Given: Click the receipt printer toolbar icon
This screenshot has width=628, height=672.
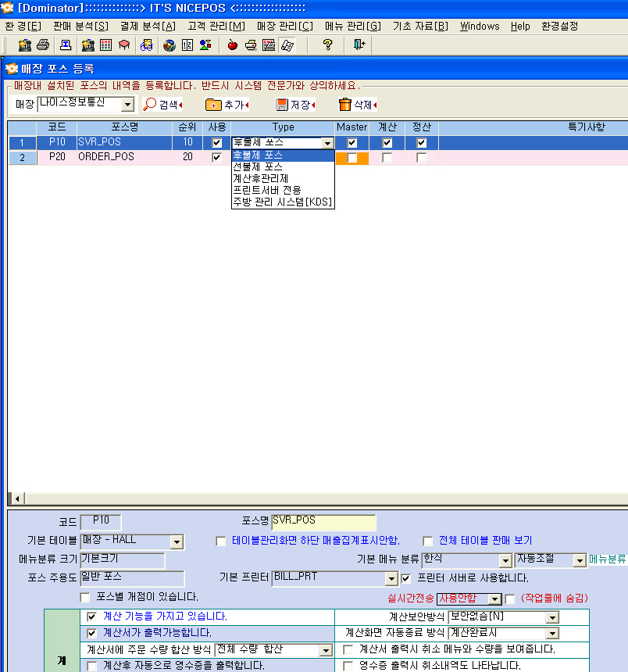Looking at the screenshot, I should [x=251, y=45].
